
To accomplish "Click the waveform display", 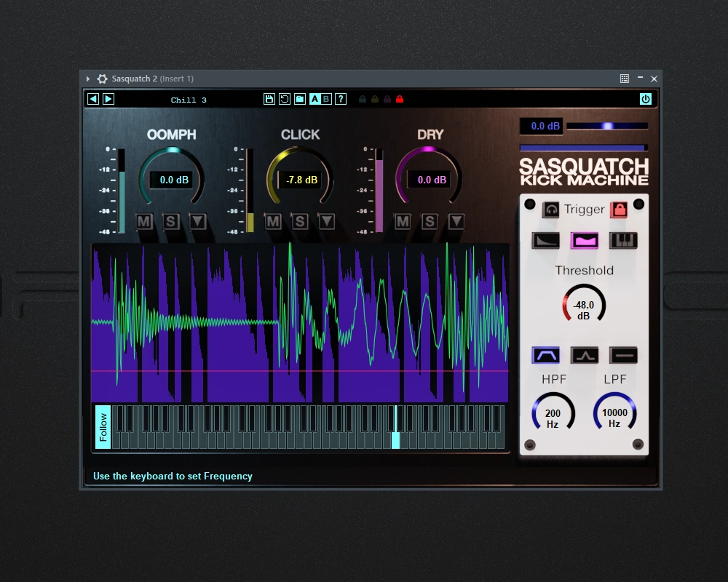I will (300, 322).
